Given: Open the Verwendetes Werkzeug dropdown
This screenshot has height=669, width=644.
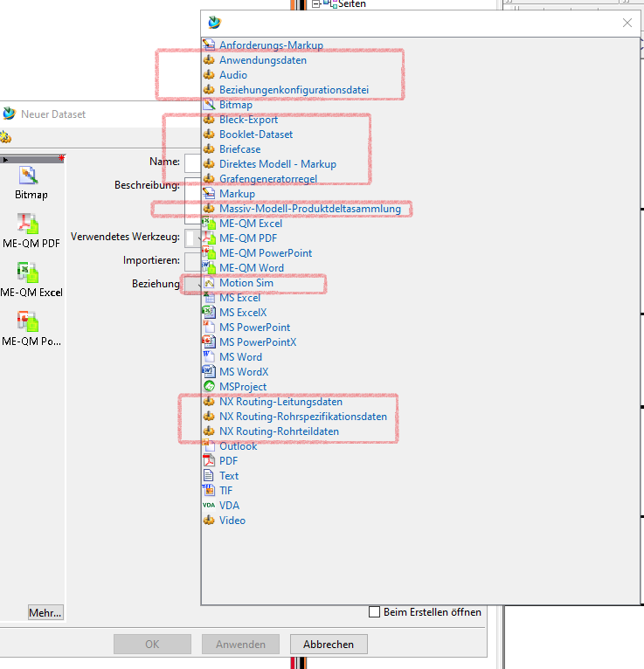Looking at the screenshot, I should 193,238.
